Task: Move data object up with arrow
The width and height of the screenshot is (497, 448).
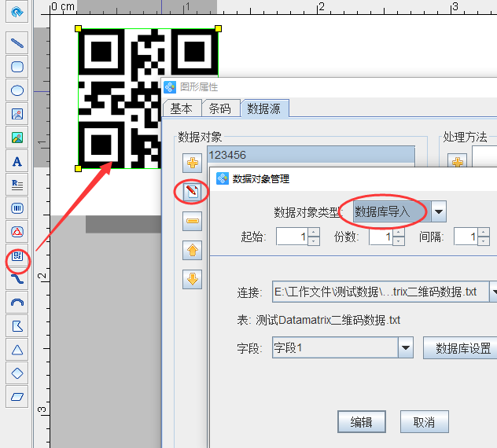Action: pos(193,251)
